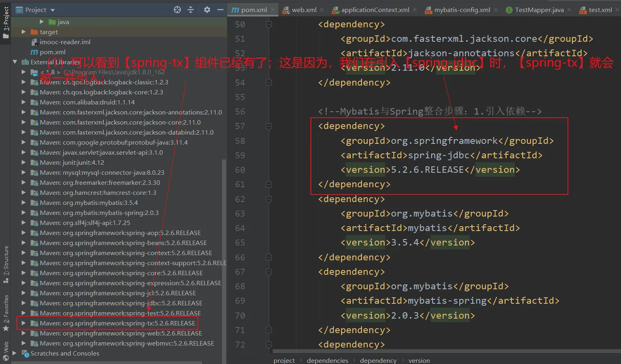Expand the target folder
This screenshot has height=364, width=621.
[24, 32]
